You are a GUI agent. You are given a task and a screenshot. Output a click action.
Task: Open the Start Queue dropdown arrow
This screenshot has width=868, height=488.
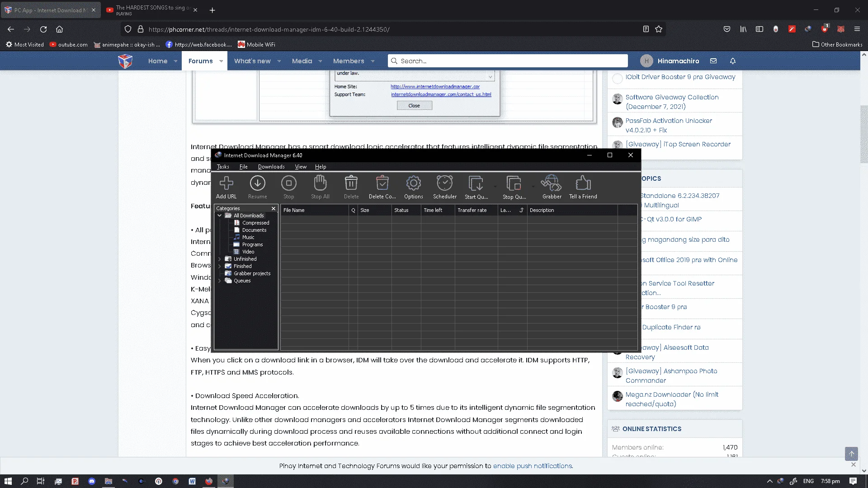(x=495, y=186)
